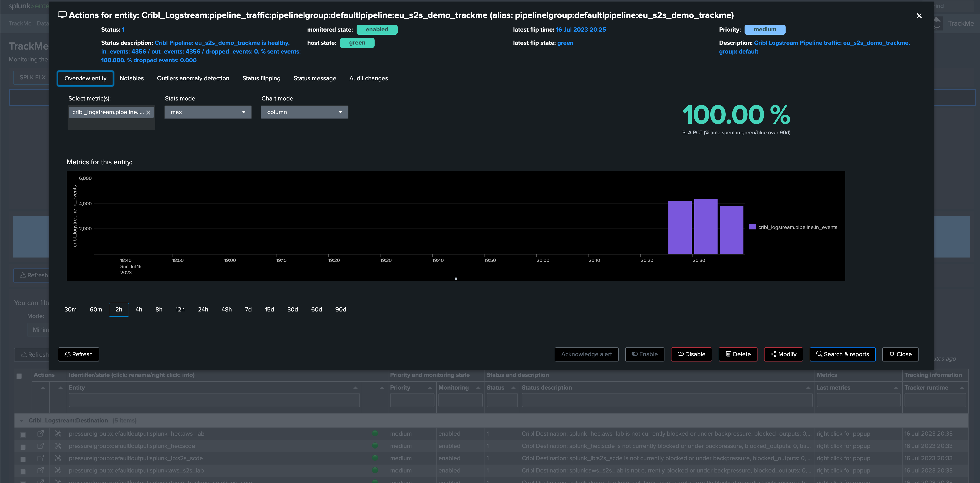Click recycle icon in modal Refresh button
Image resolution: width=980 pixels, height=483 pixels.
(x=68, y=354)
